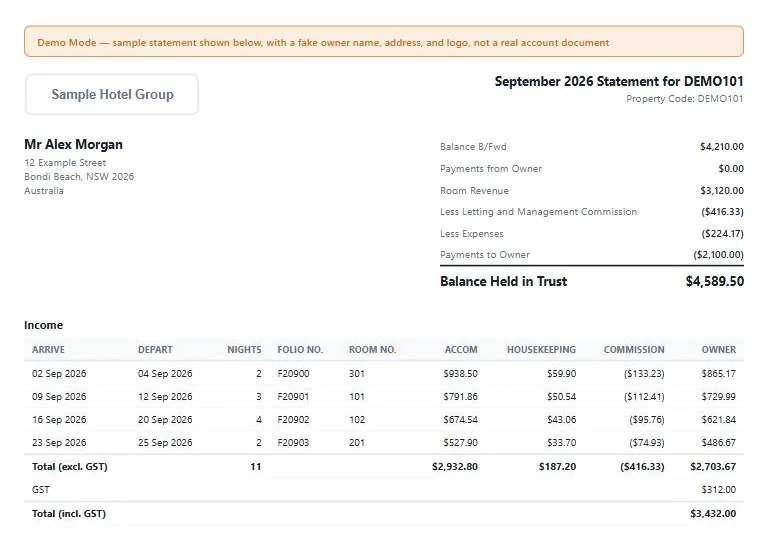Viewport: 768px width, 535px height.
Task: Select departure date 04 Sep 2026
Action: [165, 374]
